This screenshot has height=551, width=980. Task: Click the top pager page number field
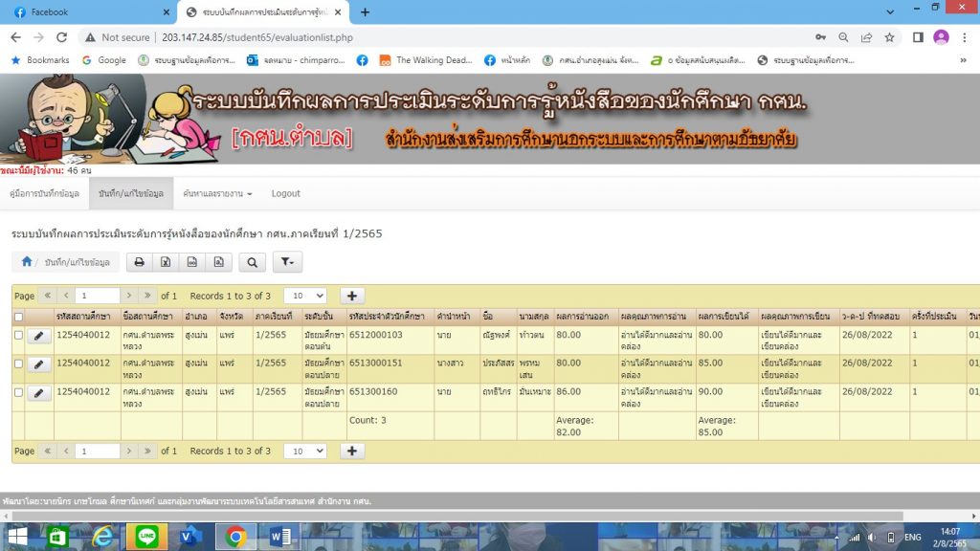98,296
